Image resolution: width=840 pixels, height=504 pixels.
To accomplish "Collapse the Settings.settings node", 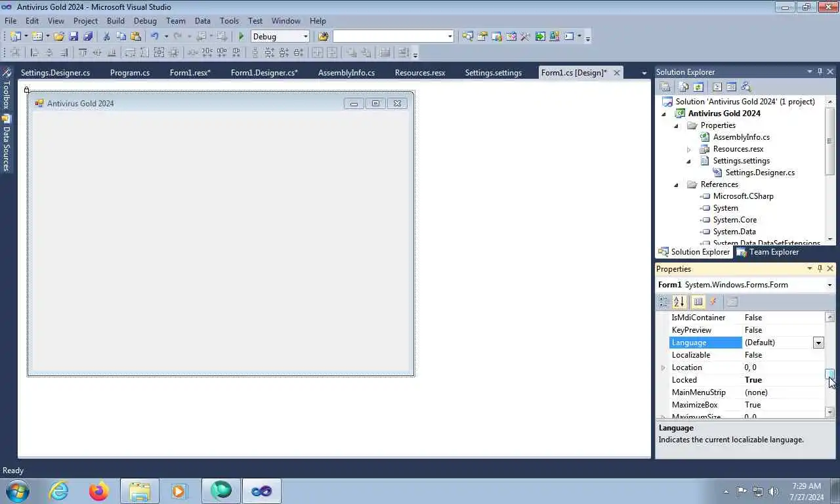I will click(x=688, y=161).
